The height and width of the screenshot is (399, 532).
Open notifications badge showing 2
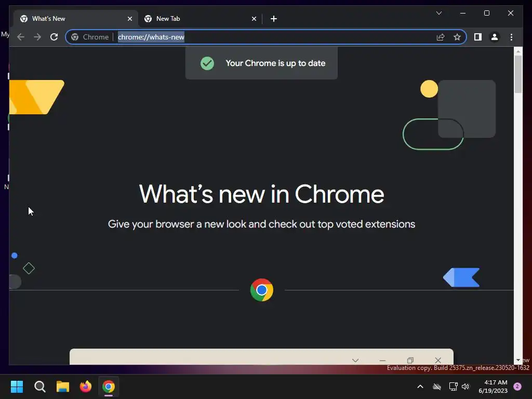tap(517, 387)
